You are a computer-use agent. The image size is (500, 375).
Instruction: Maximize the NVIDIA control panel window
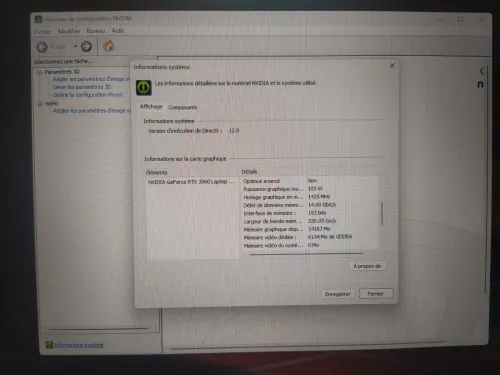[x=460, y=19]
